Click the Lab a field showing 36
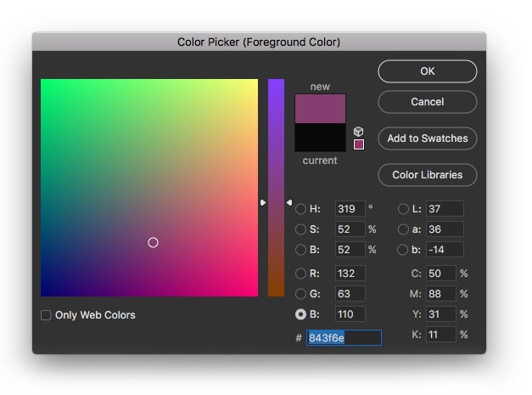 pos(445,229)
